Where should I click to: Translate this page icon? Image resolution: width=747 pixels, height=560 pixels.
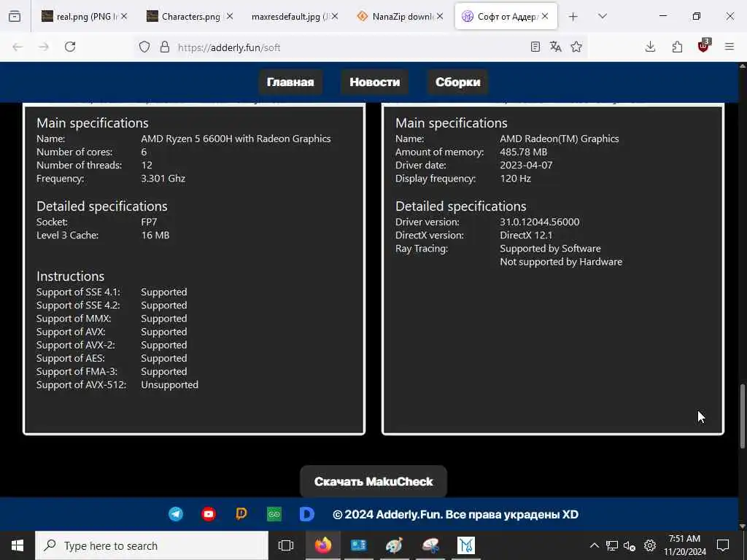[x=555, y=47]
